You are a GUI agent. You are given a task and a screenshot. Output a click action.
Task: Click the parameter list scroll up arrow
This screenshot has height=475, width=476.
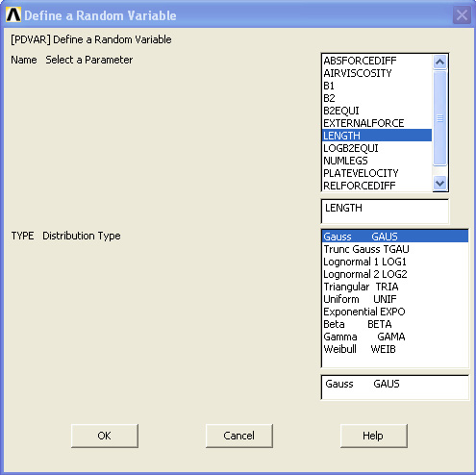pyautogui.click(x=439, y=62)
